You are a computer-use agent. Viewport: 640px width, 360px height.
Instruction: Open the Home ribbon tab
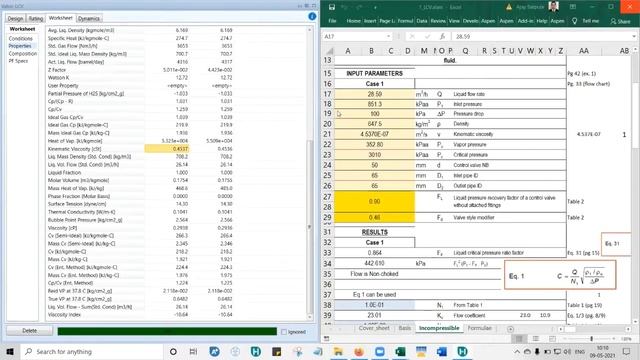tap(353, 21)
